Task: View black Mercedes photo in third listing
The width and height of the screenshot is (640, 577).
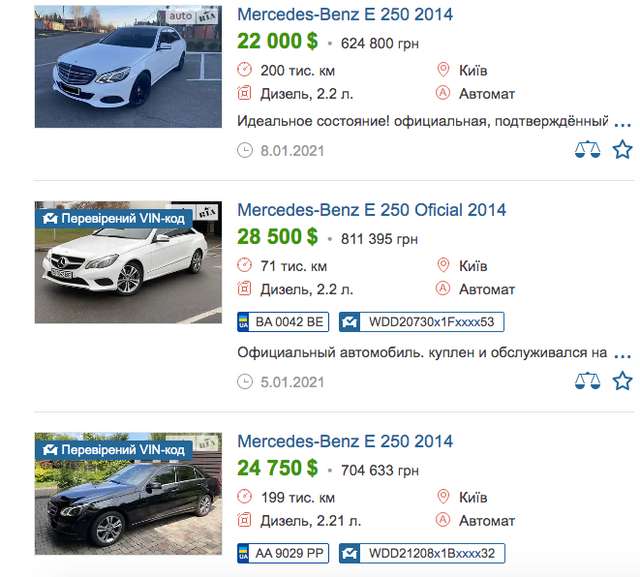Action: click(128, 493)
